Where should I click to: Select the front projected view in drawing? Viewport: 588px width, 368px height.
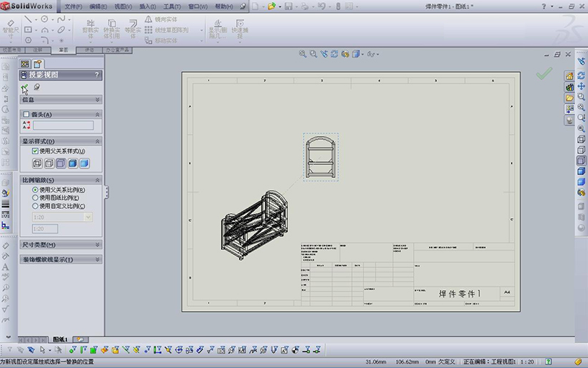tap(320, 157)
